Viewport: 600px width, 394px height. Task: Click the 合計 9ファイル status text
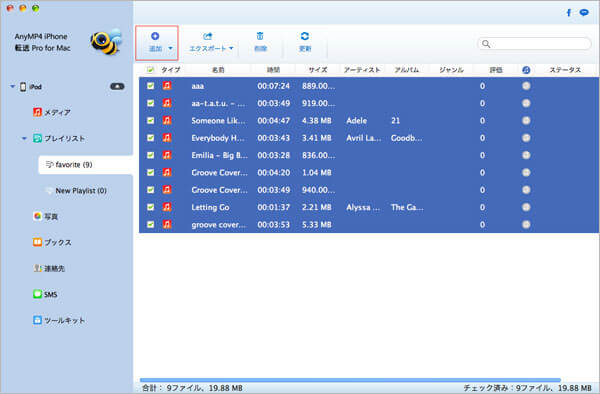[192, 388]
